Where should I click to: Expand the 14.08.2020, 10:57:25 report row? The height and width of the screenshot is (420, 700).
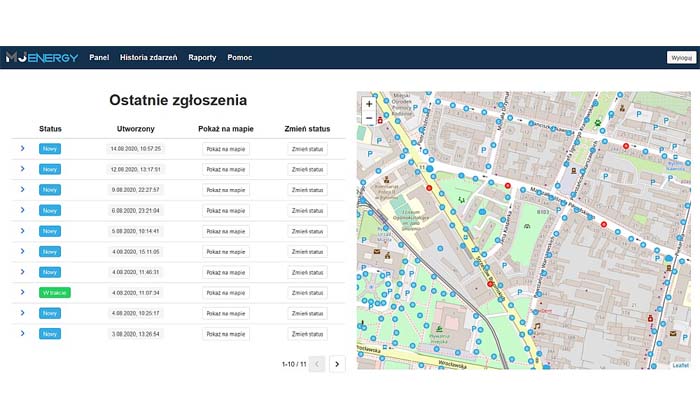click(x=22, y=148)
